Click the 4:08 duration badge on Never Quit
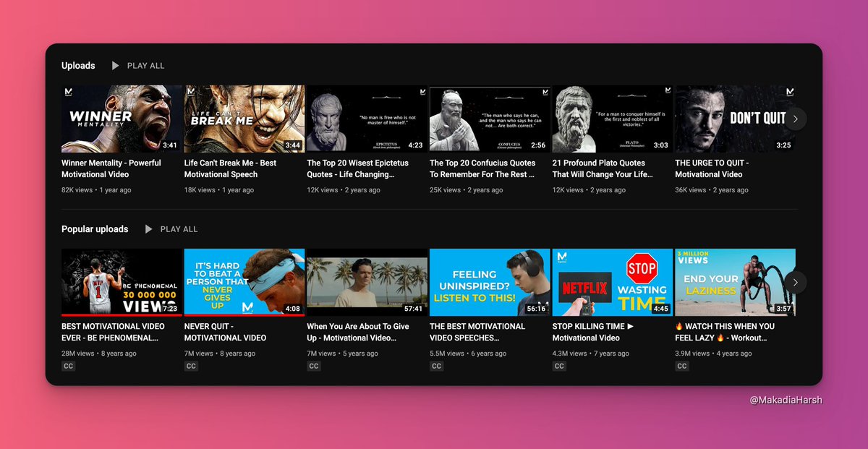The image size is (868, 449). coord(293,309)
